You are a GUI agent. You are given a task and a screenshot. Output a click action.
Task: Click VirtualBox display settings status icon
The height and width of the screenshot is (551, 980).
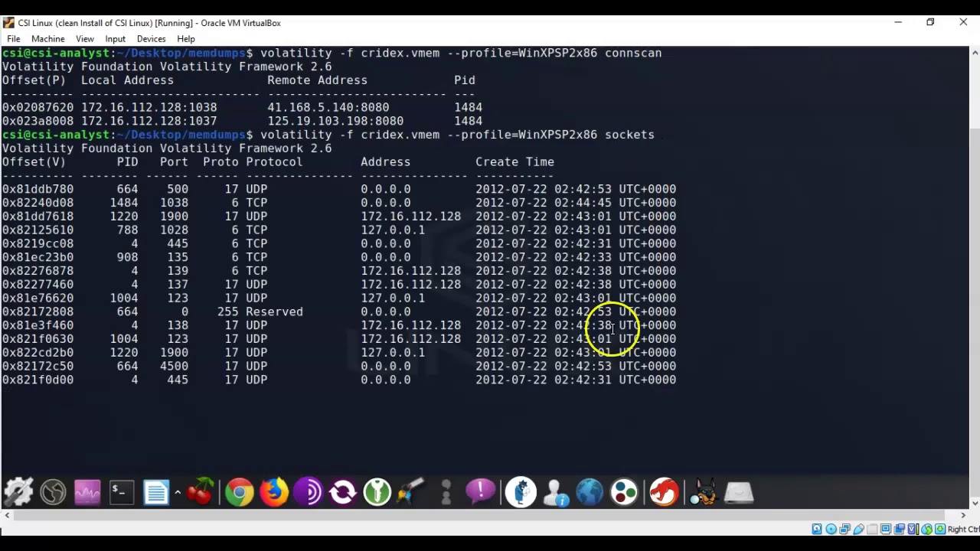[886, 529]
